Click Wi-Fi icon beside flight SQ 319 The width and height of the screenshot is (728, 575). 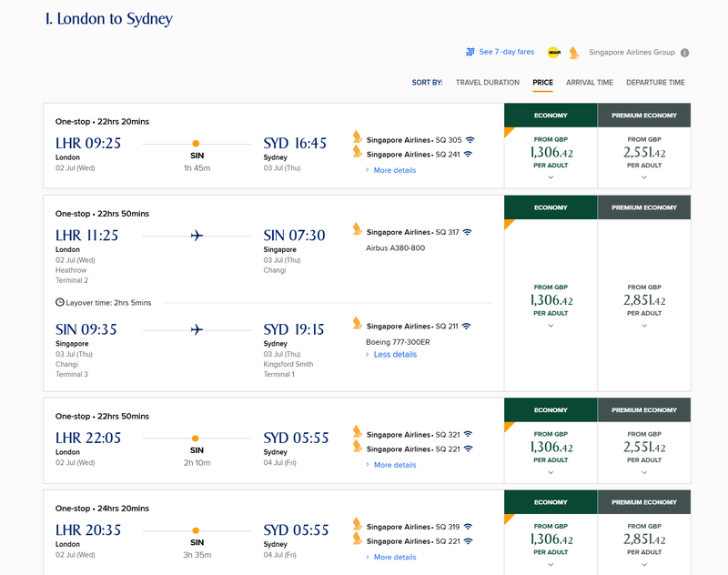pos(468,527)
